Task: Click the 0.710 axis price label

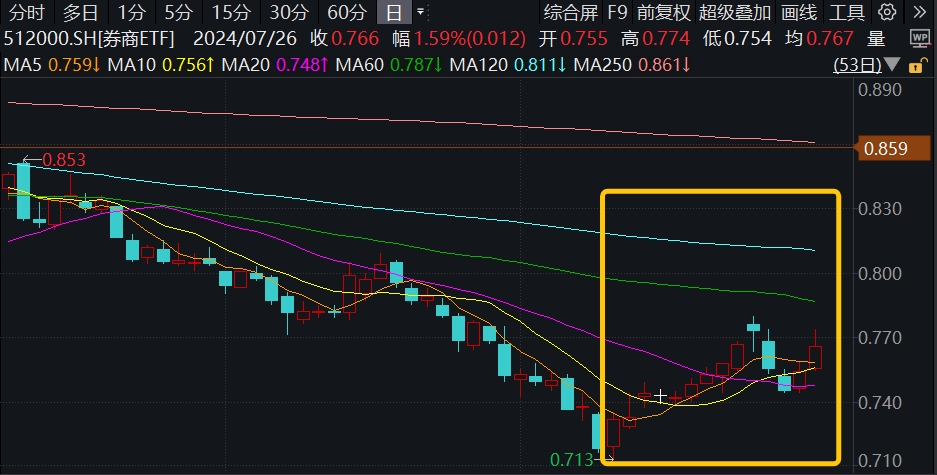Action: pos(880,461)
